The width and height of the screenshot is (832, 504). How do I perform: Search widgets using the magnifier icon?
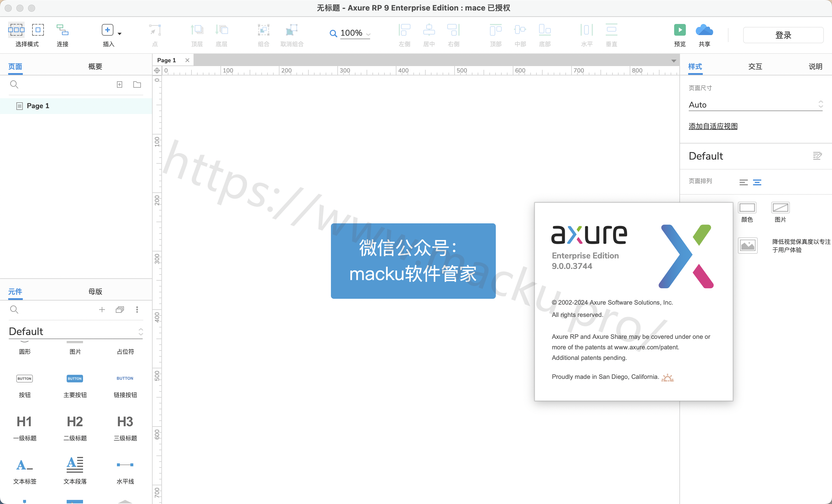point(14,310)
